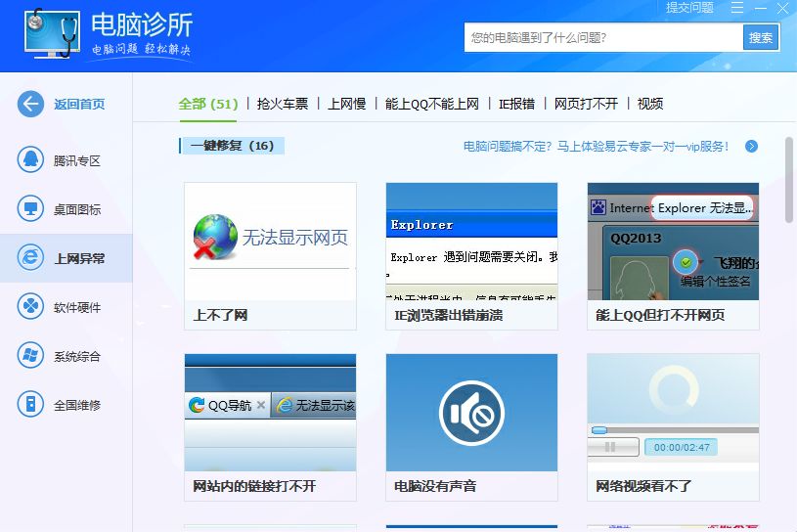Open the 网络视频看不了 thumbnail
Viewport: 797px width, 532px height.
(673, 413)
